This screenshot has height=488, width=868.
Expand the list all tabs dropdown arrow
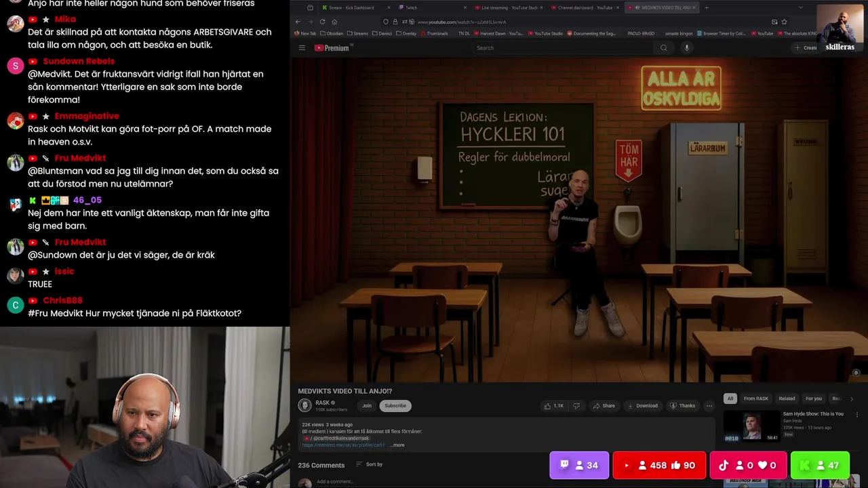pos(801,7)
